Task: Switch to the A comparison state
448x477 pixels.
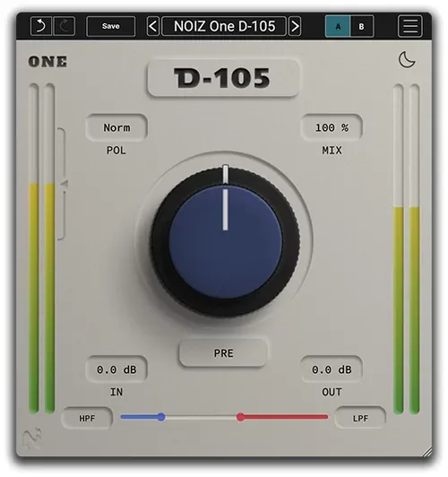Action: point(338,27)
